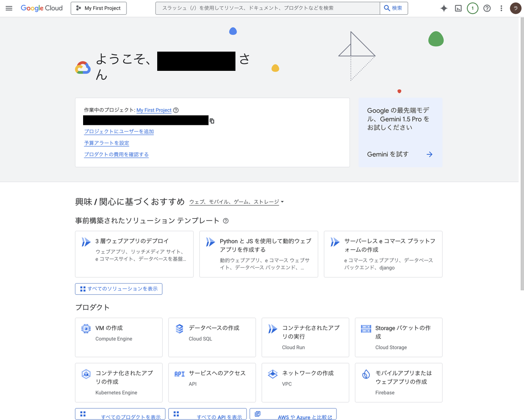Open VM の作成 product card
This screenshot has height=420, width=524.
[119, 337]
